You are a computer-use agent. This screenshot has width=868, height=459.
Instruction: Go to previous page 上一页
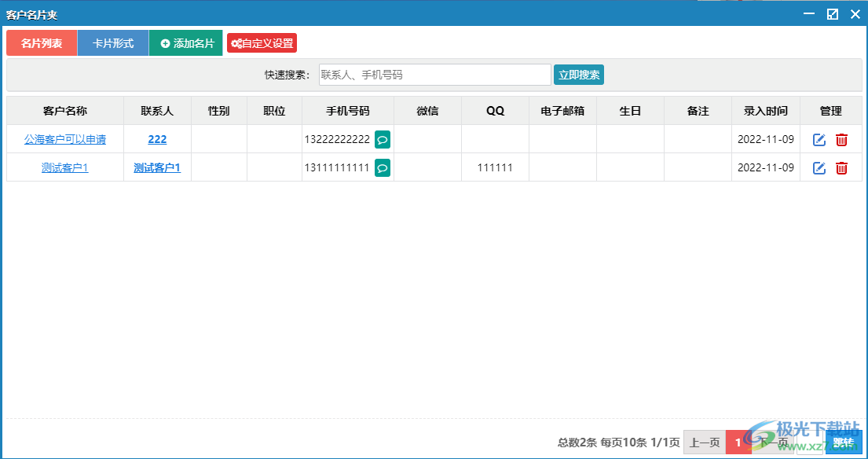704,442
